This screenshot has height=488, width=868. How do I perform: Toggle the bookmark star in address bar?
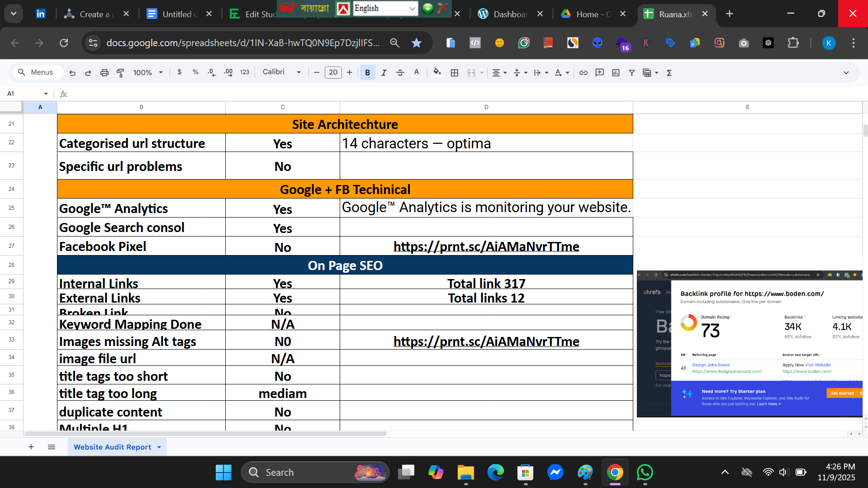(x=416, y=43)
